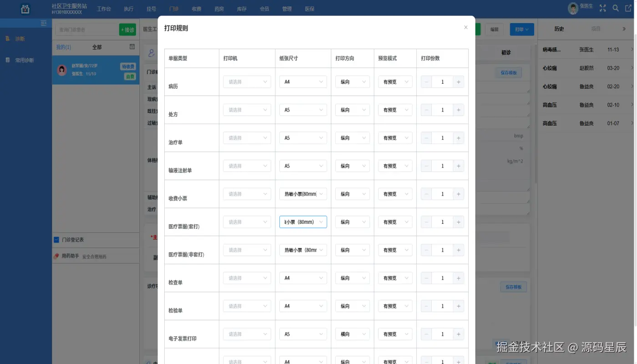Image resolution: width=637 pixels, height=364 pixels.
Task: Open the 工作台 menu
Action: pos(104,9)
